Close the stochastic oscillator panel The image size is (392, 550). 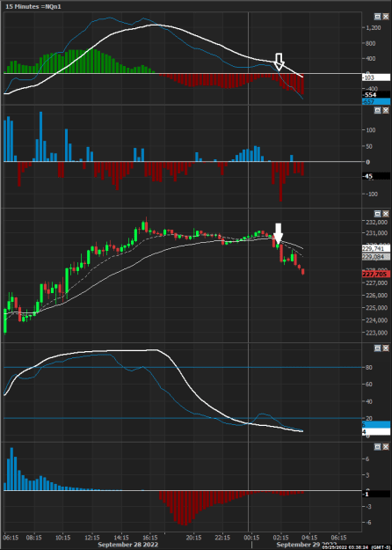(385, 348)
